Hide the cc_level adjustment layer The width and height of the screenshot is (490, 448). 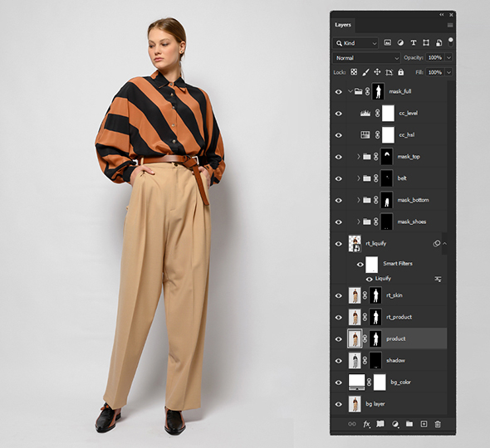(339, 114)
